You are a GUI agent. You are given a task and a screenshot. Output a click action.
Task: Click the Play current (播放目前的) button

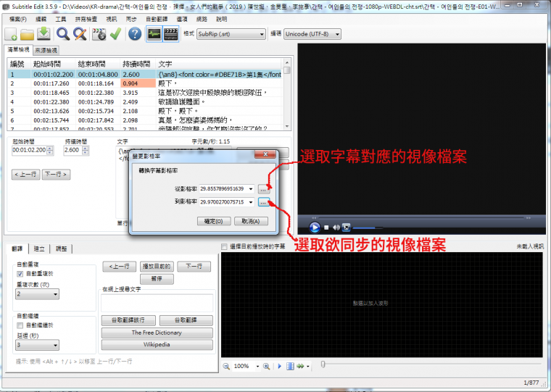click(x=157, y=267)
